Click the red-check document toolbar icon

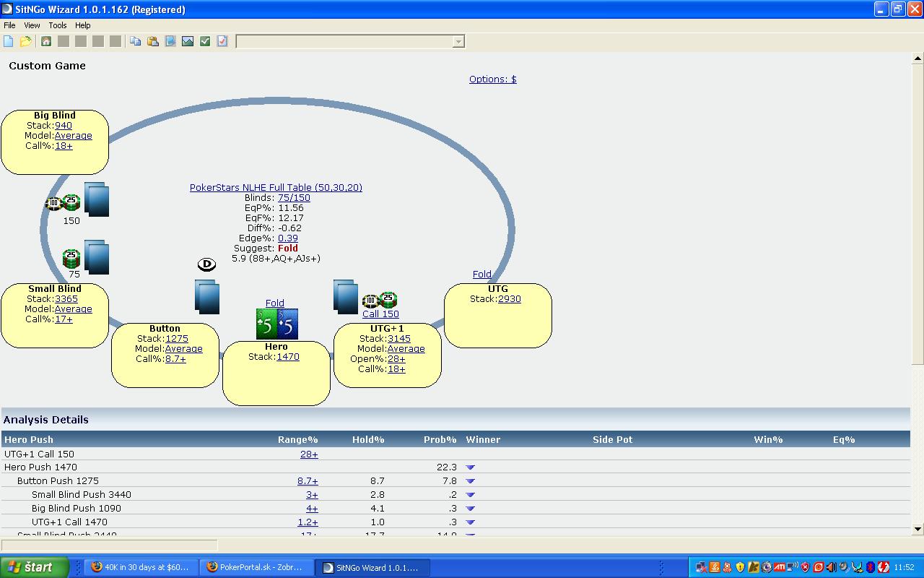click(x=222, y=41)
